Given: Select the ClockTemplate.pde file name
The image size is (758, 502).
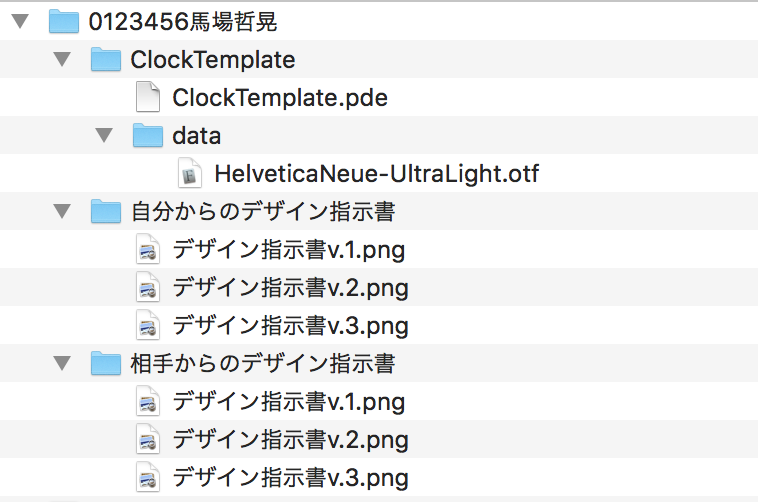Looking at the screenshot, I should 279,97.
